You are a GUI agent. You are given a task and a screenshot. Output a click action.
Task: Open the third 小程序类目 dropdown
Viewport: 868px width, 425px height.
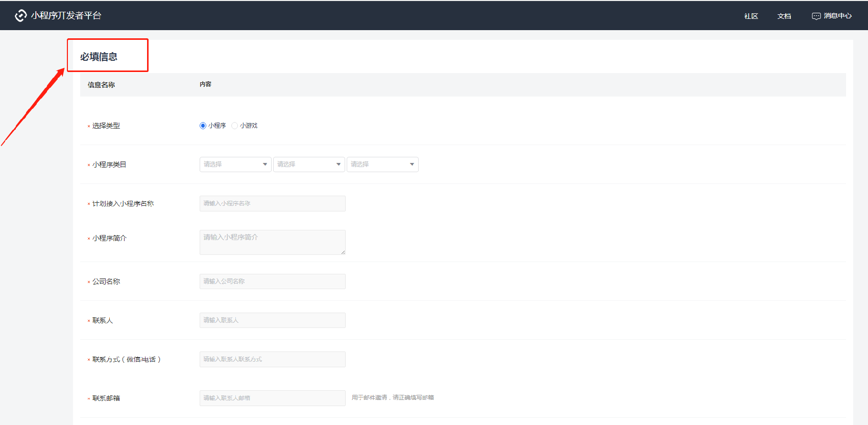[382, 164]
